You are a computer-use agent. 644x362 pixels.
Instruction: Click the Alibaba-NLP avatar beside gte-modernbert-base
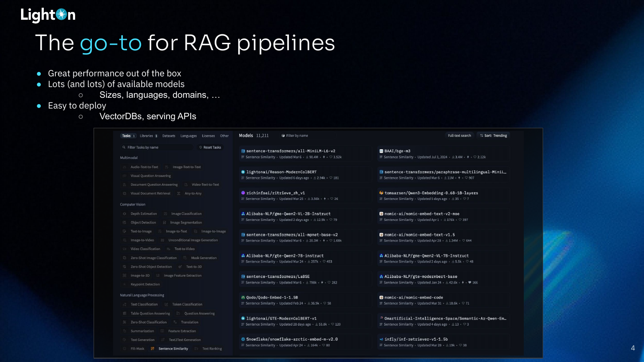pyautogui.click(x=381, y=277)
